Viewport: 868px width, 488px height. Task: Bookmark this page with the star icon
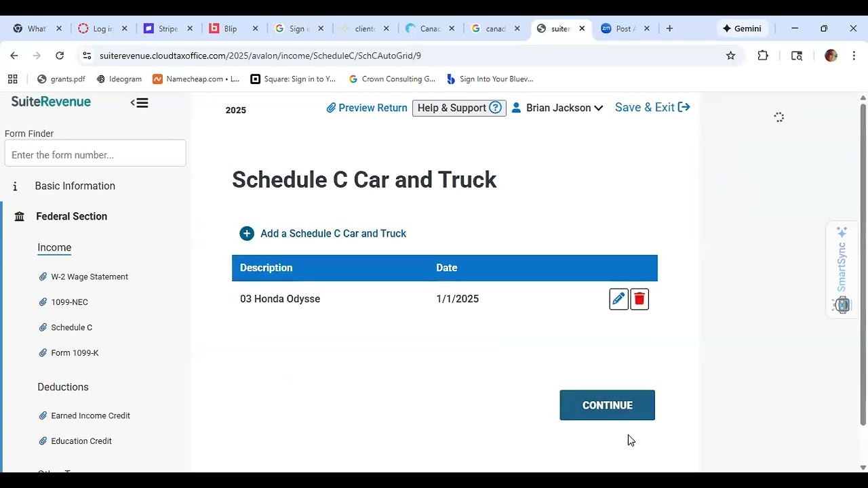[730, 56]
